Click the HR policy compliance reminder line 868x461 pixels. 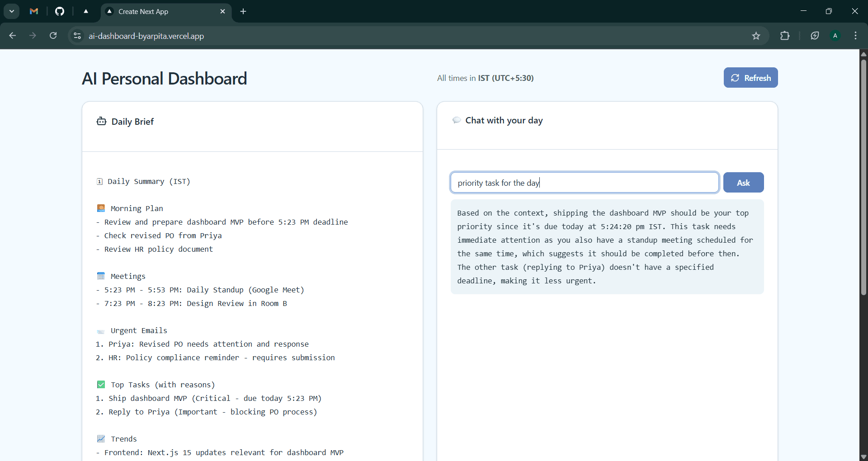click(216, 358)
